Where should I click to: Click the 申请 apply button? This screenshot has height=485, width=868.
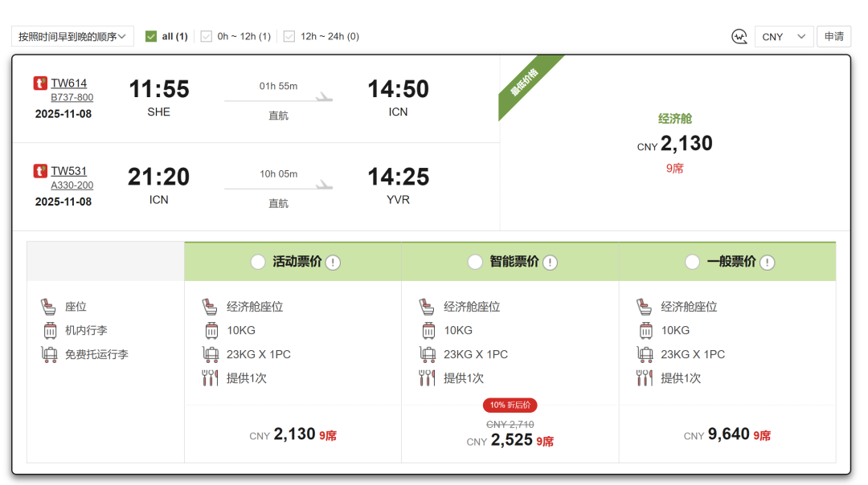coord(833,37)
